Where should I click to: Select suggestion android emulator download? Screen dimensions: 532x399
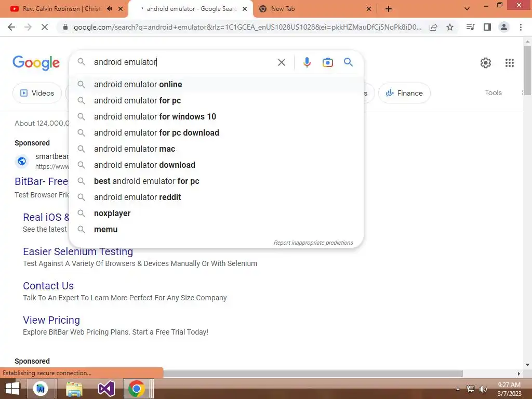coord(216,165)
